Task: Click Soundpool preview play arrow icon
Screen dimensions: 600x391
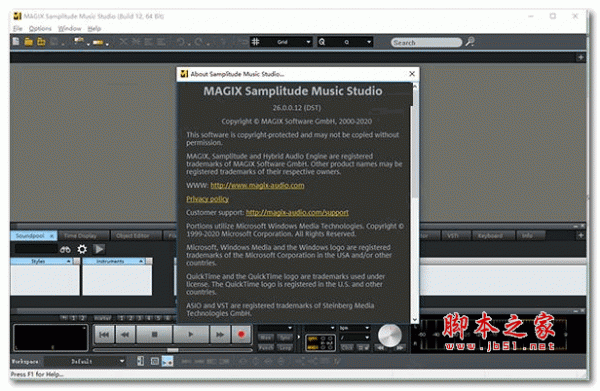Action: click(99, 249)
